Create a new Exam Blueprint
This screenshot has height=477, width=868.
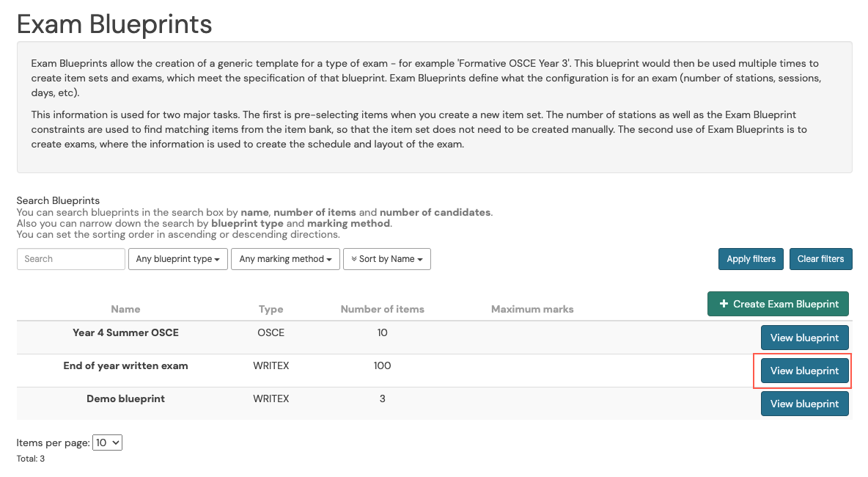coord(778,304)
